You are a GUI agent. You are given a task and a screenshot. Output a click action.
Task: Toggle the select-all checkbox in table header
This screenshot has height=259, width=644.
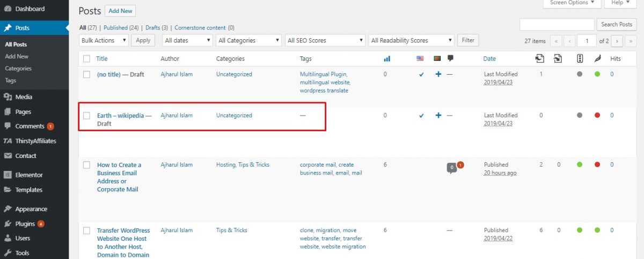pos(87,59)
